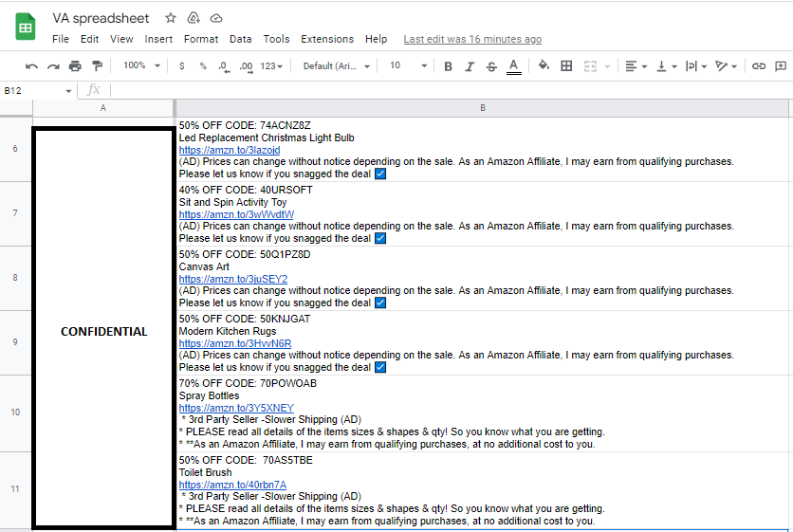The image size is (793, 532).
Task: Open vertical align dropdown
Action: click(x=667, y=66)
